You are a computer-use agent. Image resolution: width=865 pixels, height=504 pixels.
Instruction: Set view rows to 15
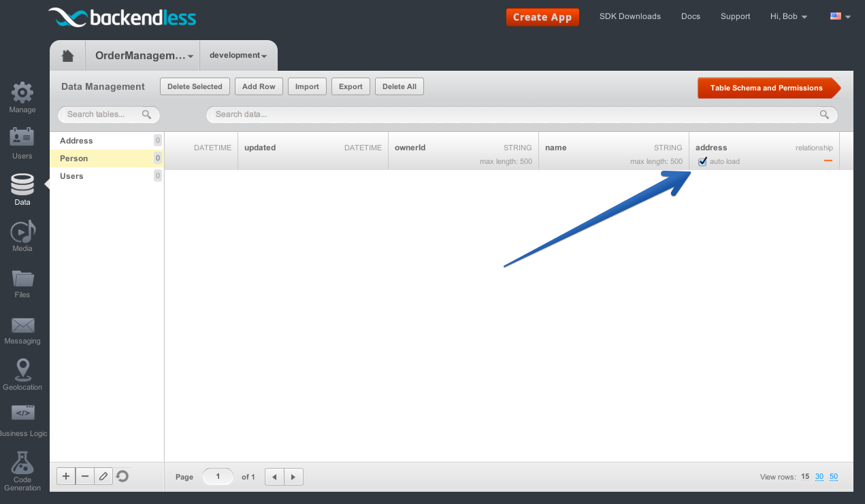tap(805, 477)
